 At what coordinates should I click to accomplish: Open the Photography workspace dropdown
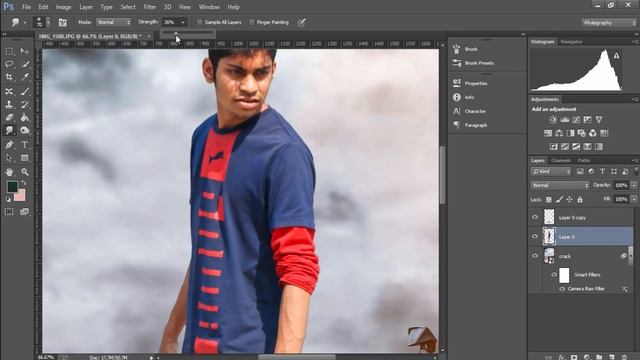click(x=609, y=23)
